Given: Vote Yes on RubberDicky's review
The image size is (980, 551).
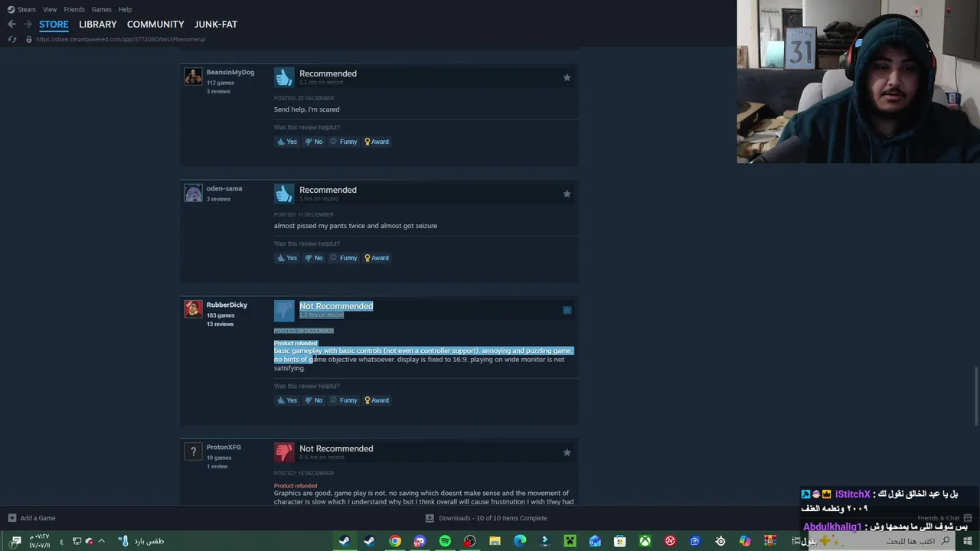Looking at the screenshot, I should pos(287,400).
